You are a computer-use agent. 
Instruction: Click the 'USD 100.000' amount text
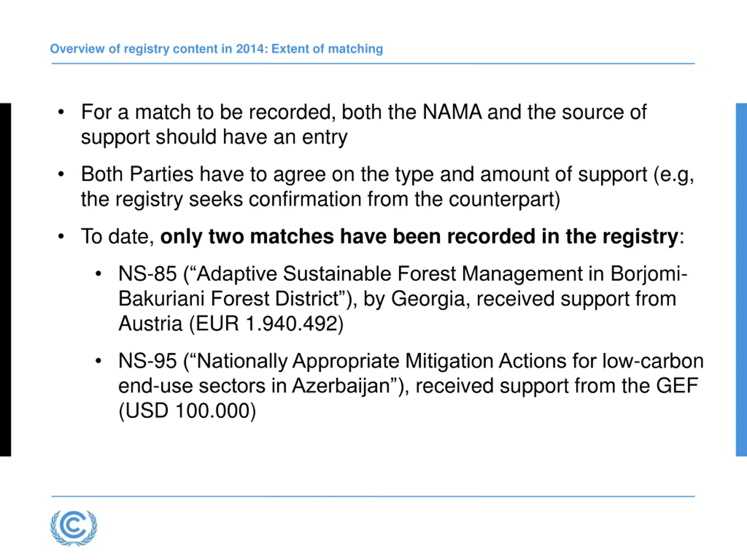click(x=187, y=411)
